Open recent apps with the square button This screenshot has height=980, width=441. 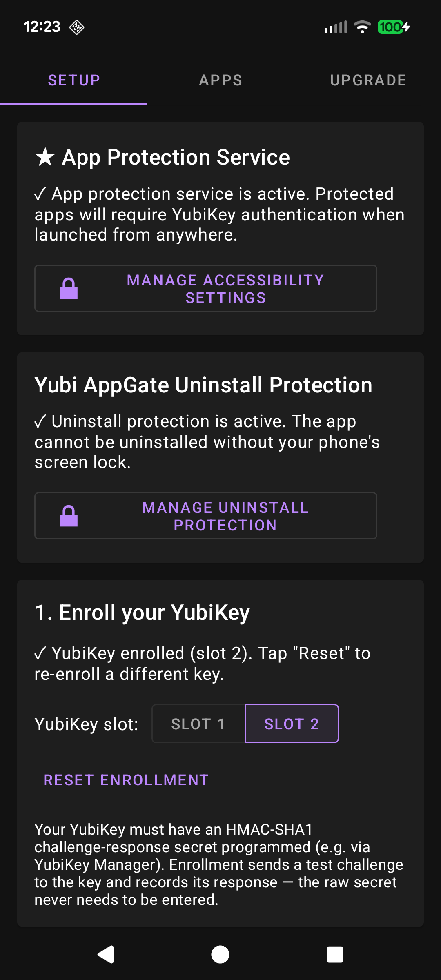coord(335,953)
